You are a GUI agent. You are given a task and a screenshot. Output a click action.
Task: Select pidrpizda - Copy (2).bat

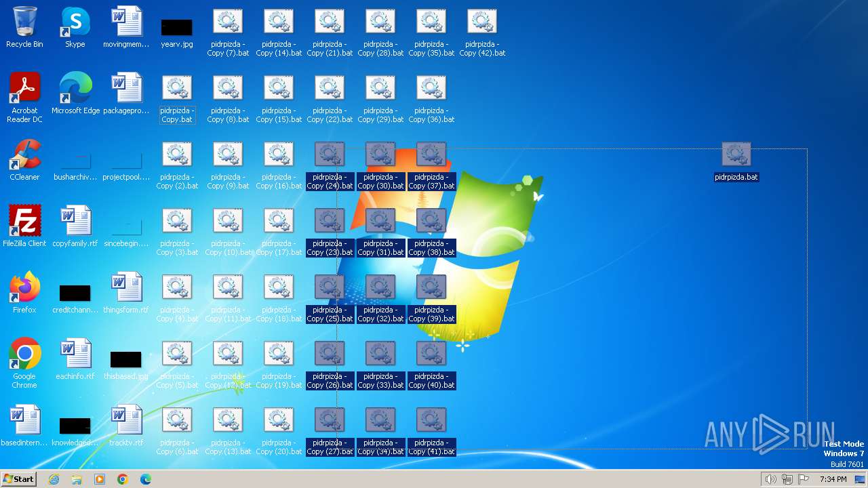[x=177, y=165]
